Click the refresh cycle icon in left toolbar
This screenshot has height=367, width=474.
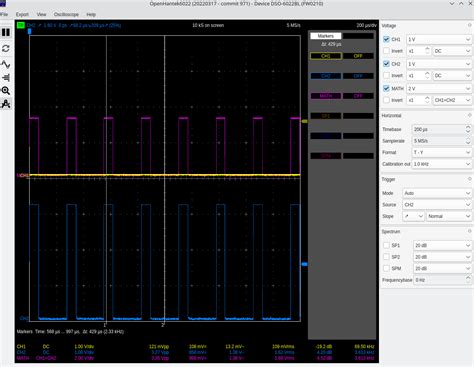click(x=6, y=49)
